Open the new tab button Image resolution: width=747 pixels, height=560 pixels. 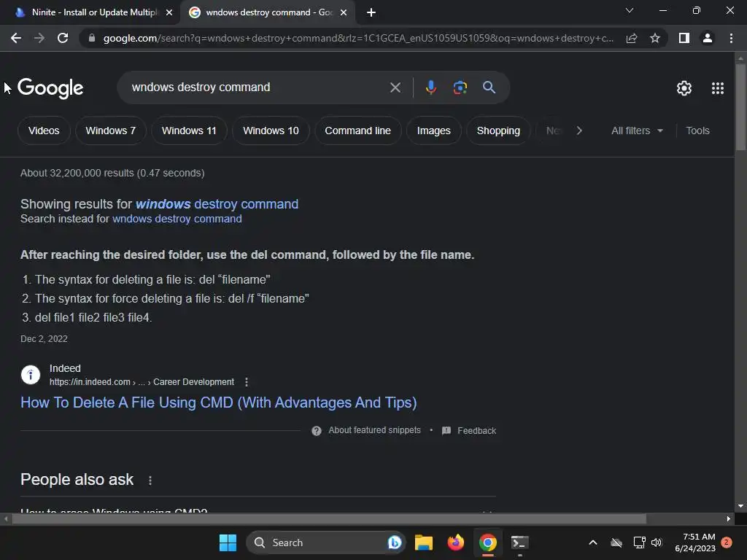coord(371,12)
